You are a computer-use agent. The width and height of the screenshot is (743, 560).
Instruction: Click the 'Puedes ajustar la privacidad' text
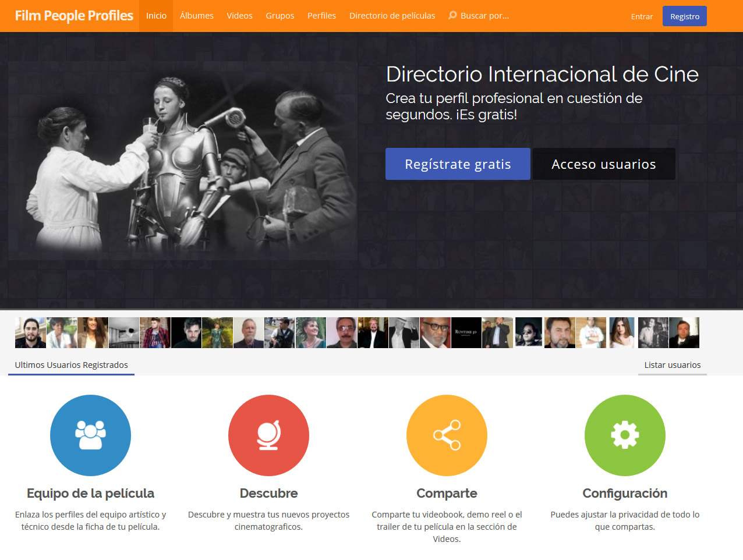click(x=625, y=520)
